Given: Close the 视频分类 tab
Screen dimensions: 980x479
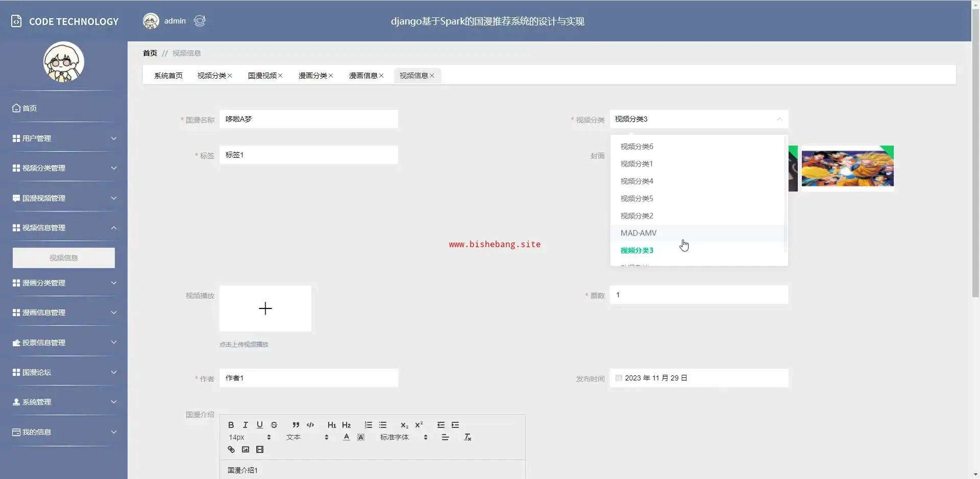Looking at the screenshot, I should (x=230, y=76).
